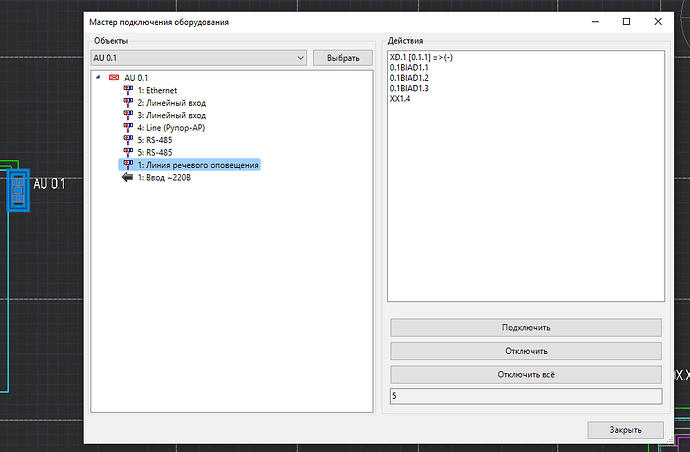
Task: Click the Закрыть button
Action: (x=625, y=429)
